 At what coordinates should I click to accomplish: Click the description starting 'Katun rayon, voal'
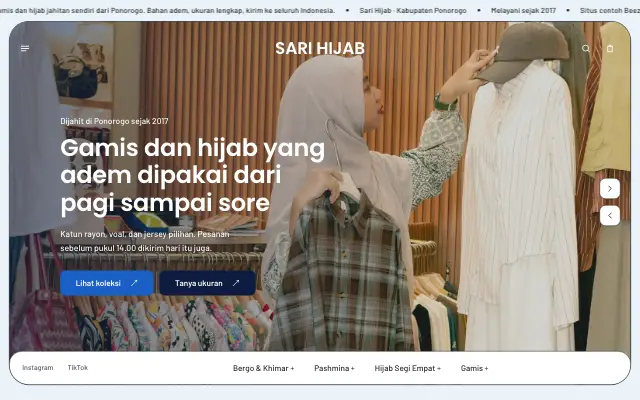coord(145,241)
